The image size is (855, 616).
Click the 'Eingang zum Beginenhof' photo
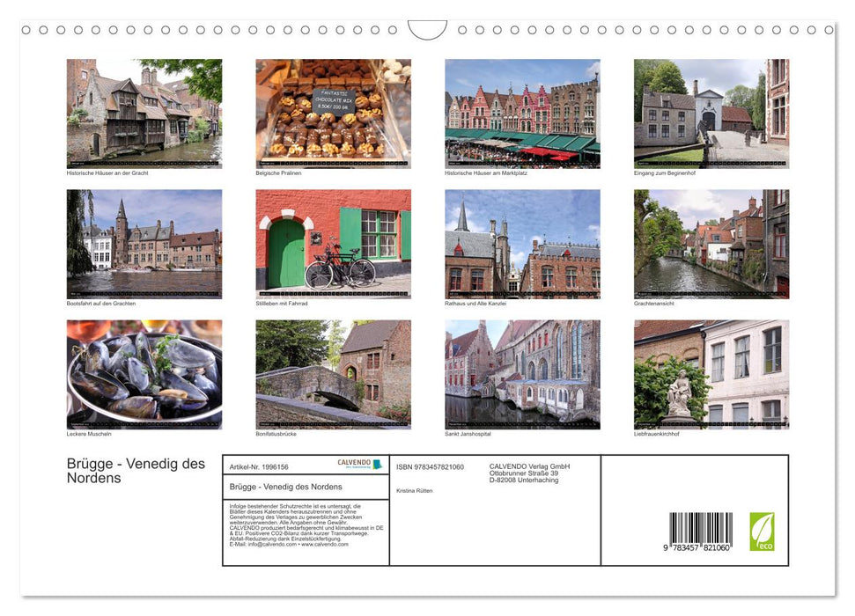711,113
